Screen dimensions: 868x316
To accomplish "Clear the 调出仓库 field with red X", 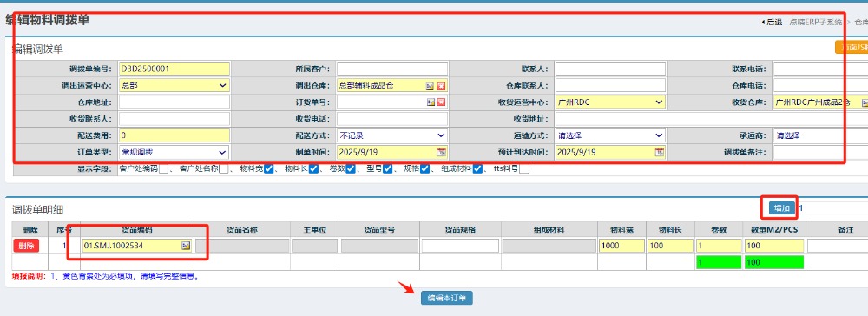I will tap(441, 86).
